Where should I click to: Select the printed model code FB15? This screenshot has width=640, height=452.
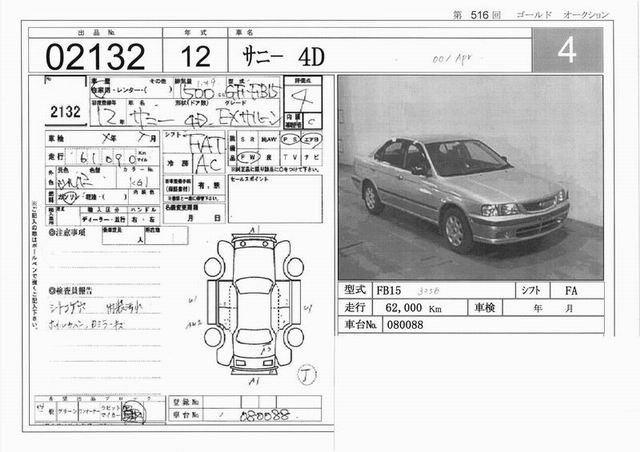389,291
